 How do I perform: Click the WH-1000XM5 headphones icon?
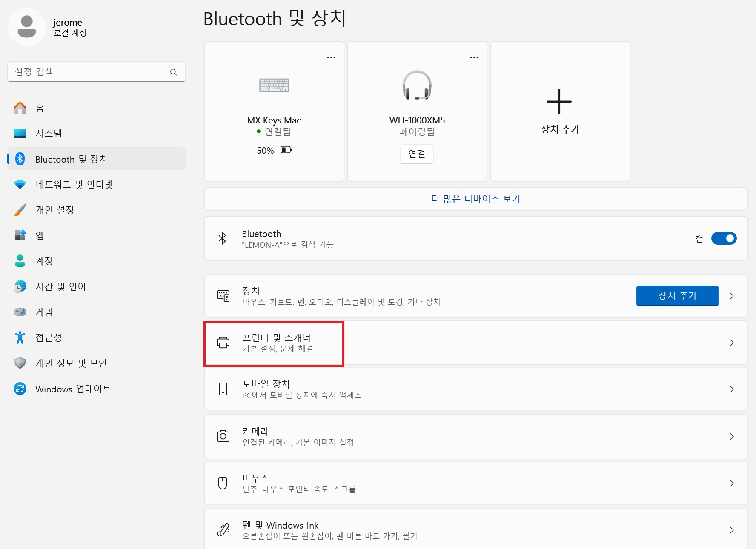(417, 86)
